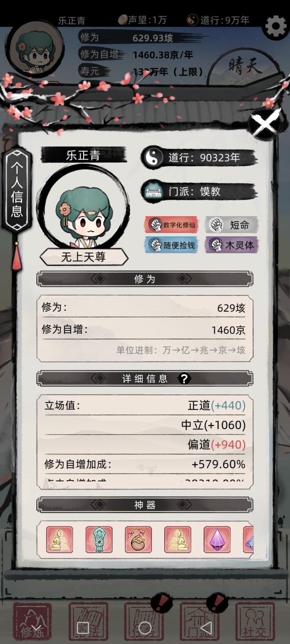
Task: Tap the question mark help icon beside 详细信息
Action: (184, 379)
